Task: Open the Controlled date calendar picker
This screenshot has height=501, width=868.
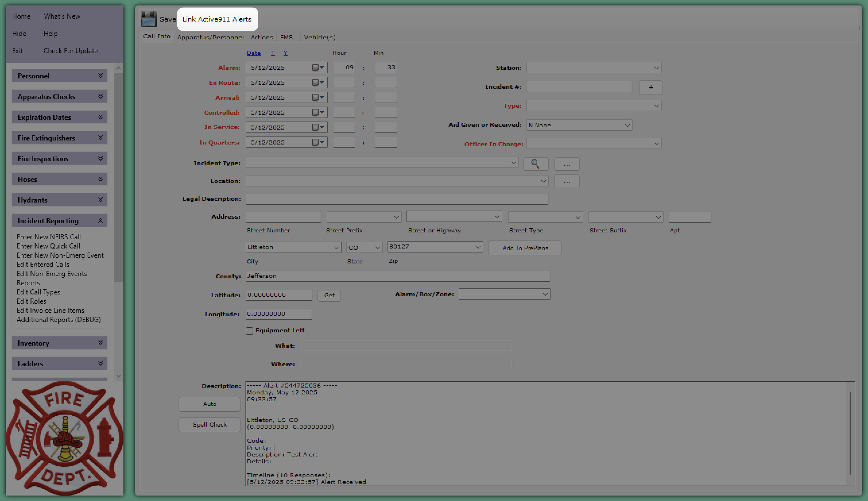Action: 318,112
